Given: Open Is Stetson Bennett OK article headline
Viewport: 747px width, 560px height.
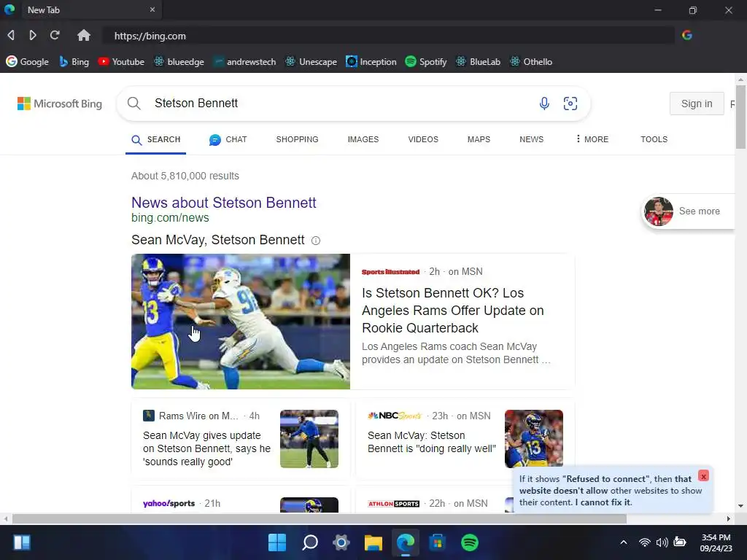Looking at the screenshot, I should (452, 311).
